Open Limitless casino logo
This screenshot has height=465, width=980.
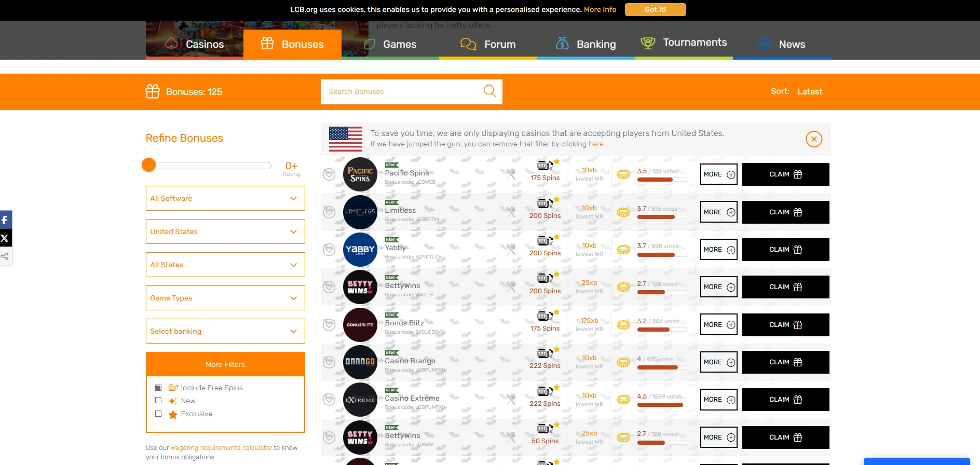tap(360, 212)
